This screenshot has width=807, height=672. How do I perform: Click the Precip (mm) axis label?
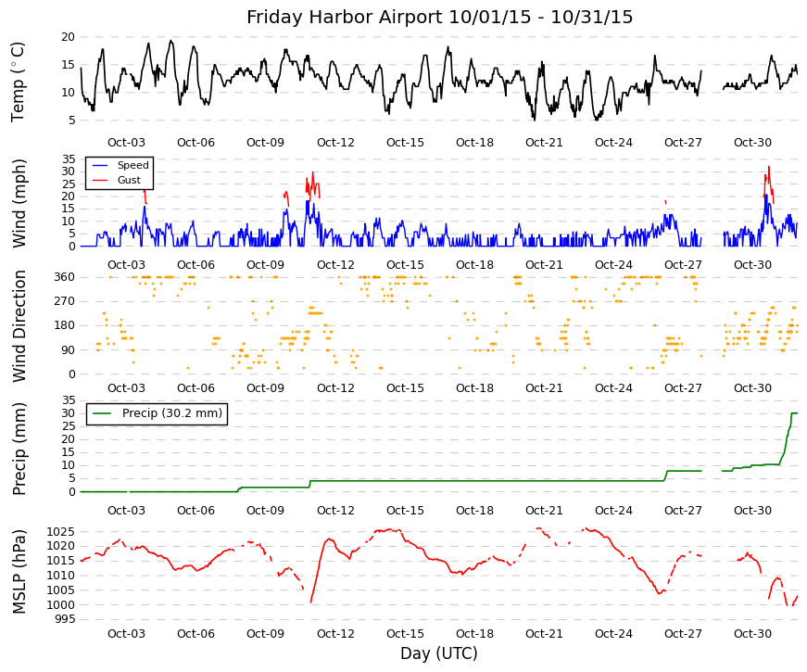18,449
